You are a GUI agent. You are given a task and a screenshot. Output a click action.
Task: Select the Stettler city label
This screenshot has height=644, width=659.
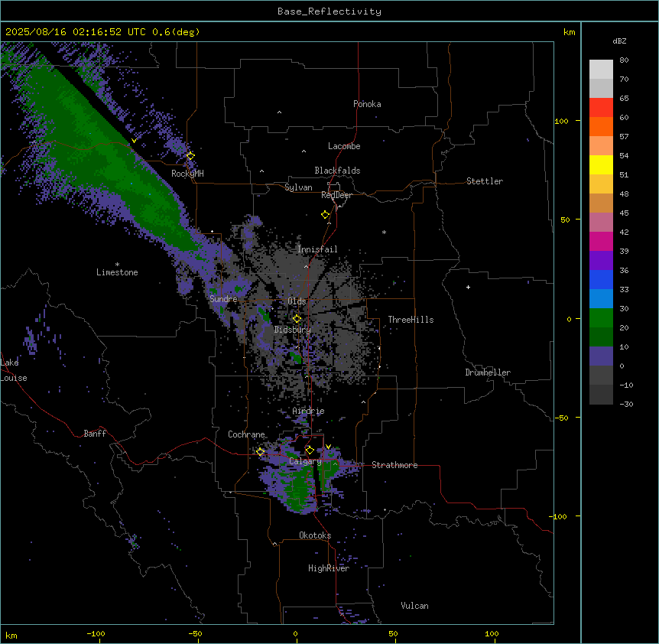coord(485,181)
